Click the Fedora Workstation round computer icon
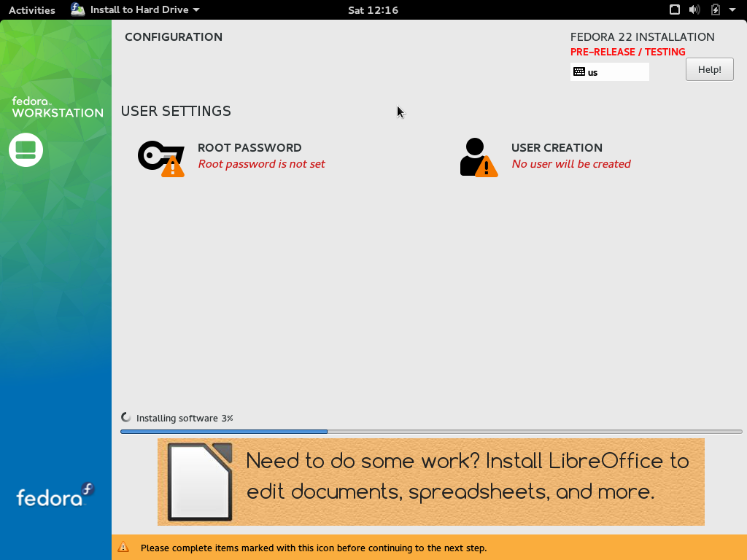 pos(26,150)
